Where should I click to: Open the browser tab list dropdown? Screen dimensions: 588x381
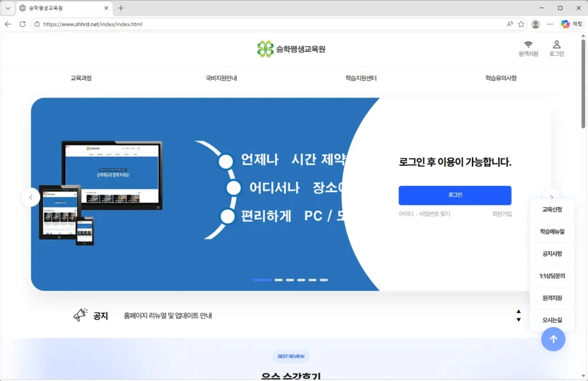[x=8, y=8]
